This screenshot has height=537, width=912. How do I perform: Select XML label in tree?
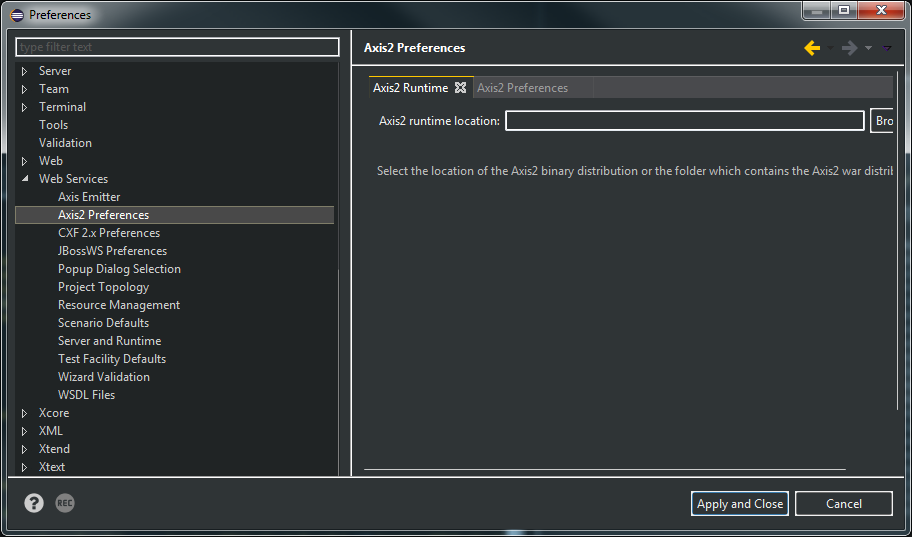(51, 431)
